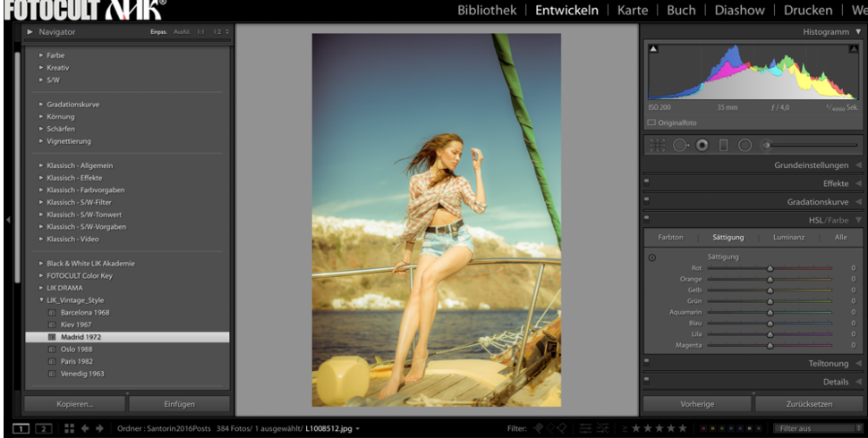Toggle highlight clipping indicator in histogram

[x=853, y=49]
